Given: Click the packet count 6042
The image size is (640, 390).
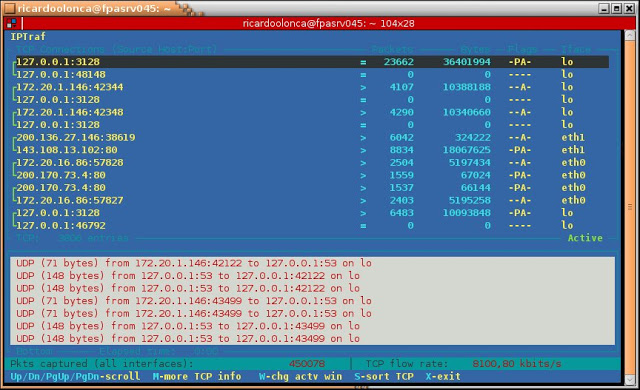Looking at the screenshot, I should pos(402,137).
